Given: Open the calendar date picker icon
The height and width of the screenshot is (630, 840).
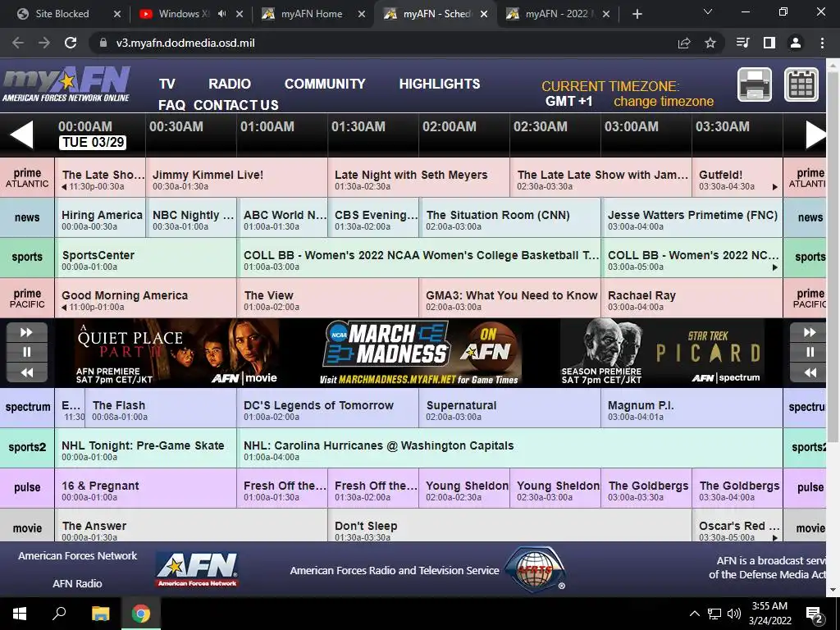Looking at the screenshot, I should 801,84.
